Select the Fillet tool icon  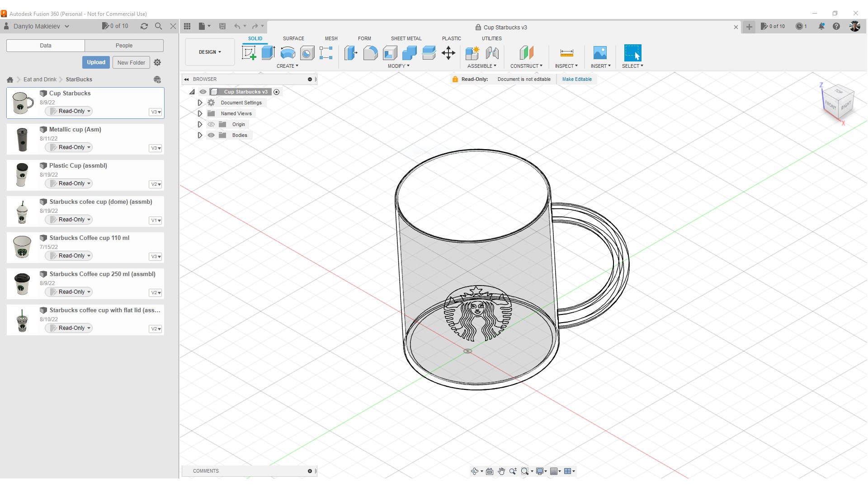(x=370, y=53)
